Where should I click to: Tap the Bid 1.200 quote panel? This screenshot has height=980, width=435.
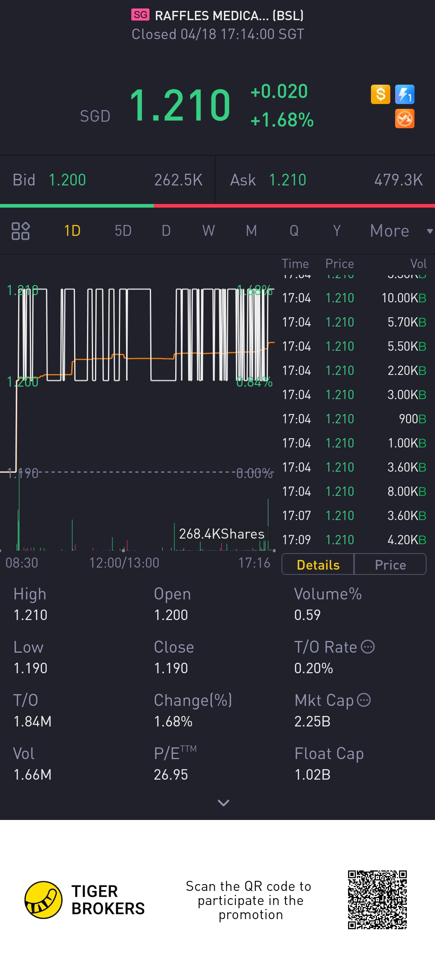click(x=107, y=180)
